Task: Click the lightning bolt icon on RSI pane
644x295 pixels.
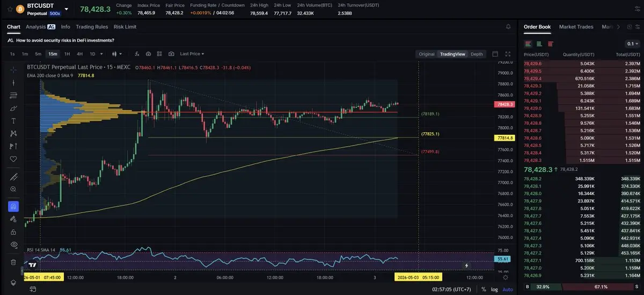Action: (466, 265)
